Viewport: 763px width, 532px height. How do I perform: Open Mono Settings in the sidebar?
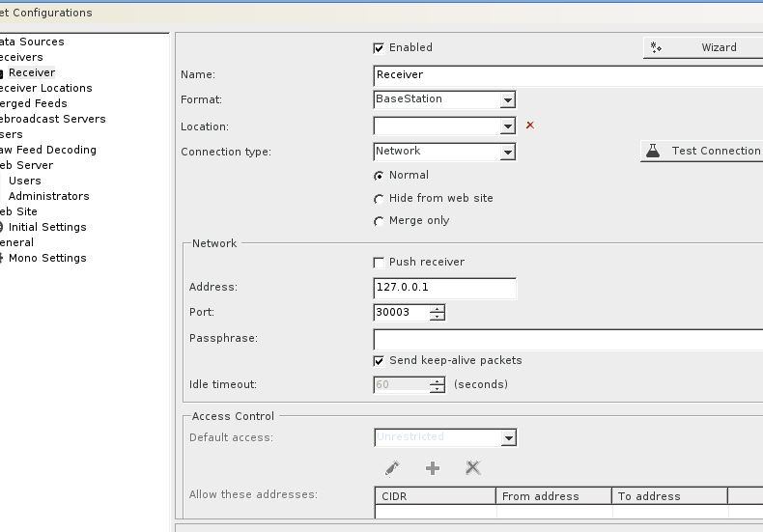coord(47,258)
